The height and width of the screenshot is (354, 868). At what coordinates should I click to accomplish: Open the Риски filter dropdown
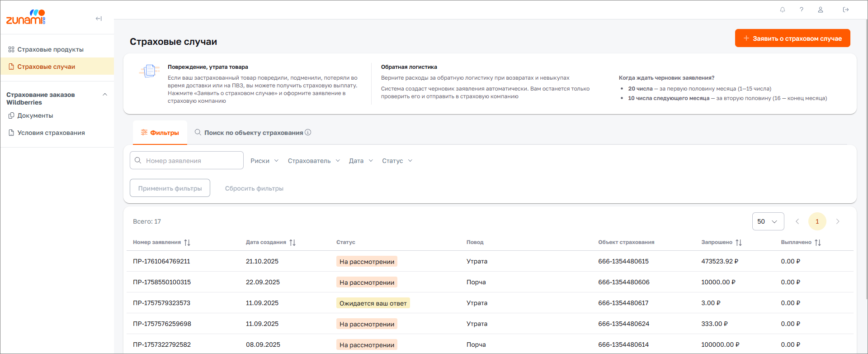(x=264, y=161)
